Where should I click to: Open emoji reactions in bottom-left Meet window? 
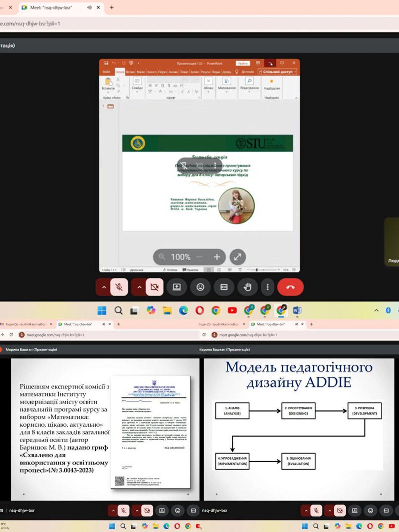(x=178, y=511)
